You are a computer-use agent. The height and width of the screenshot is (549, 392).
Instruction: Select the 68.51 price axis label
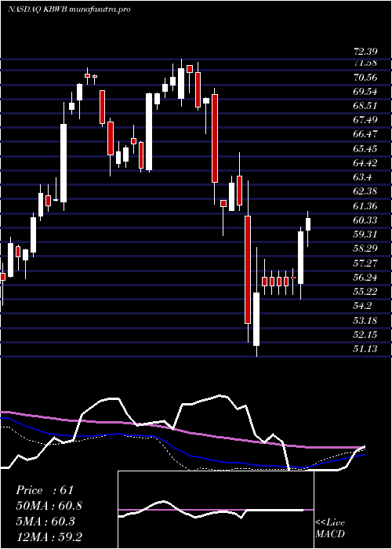pos(365,106)
